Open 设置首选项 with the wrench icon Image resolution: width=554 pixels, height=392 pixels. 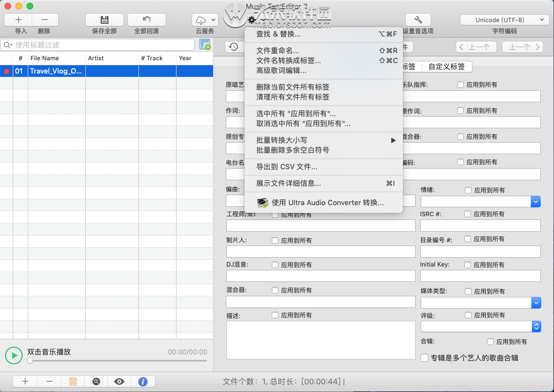point(418,20)
